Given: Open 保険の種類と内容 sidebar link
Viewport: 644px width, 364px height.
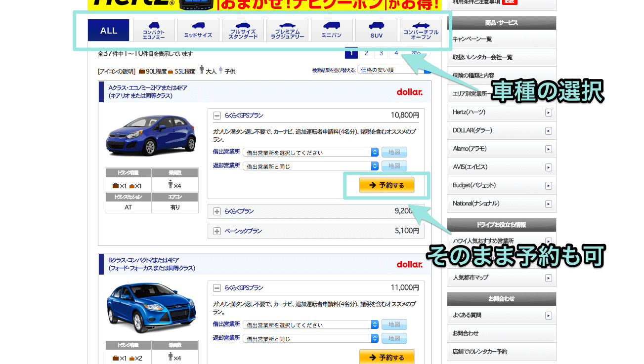Looking at the screenshot, I should coord(501,76).
